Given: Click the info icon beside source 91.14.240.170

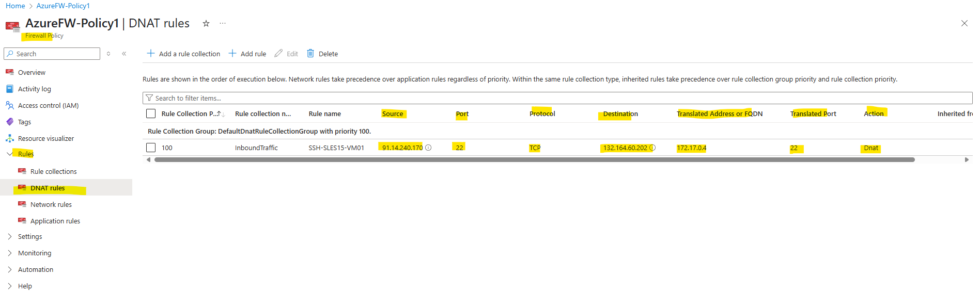Looking at the screenshot, I should coord(428,148).
